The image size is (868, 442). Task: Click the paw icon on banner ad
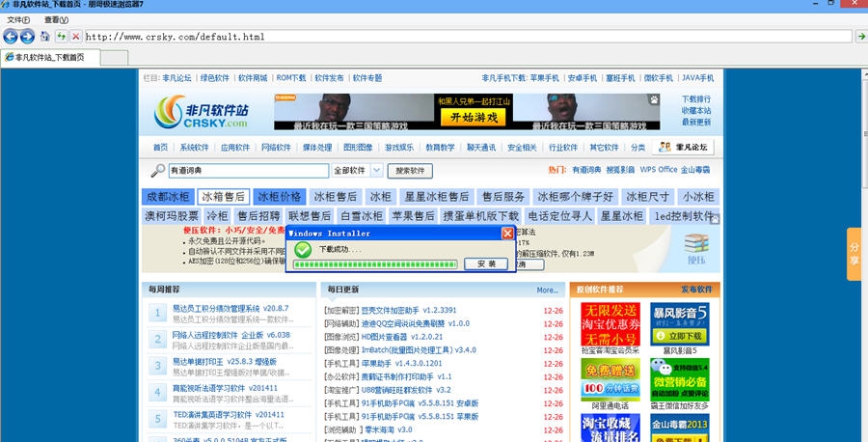click(654, 99)
